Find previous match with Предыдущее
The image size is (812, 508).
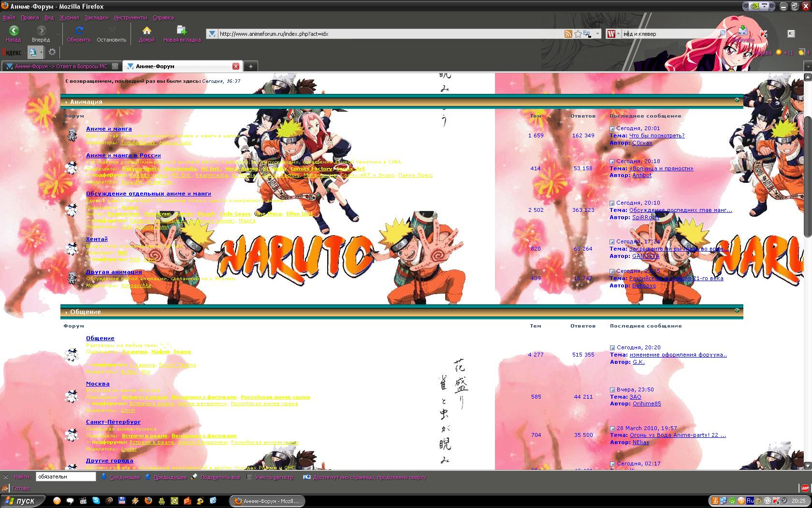pos(166,477)
